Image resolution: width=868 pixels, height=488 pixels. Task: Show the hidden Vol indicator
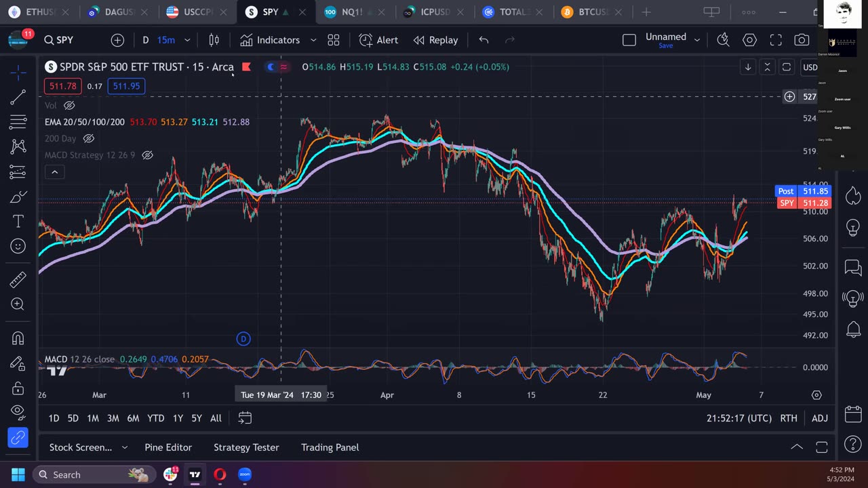(x=69, y=105)
